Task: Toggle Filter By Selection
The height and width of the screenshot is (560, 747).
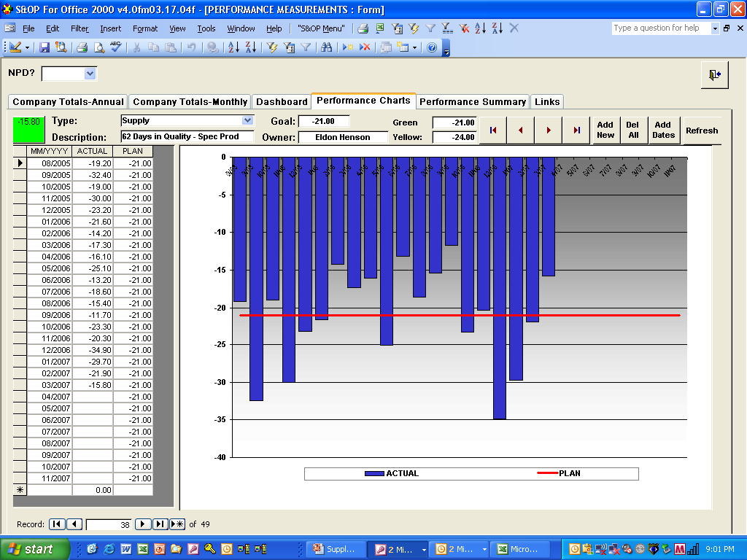Action: 271,48
